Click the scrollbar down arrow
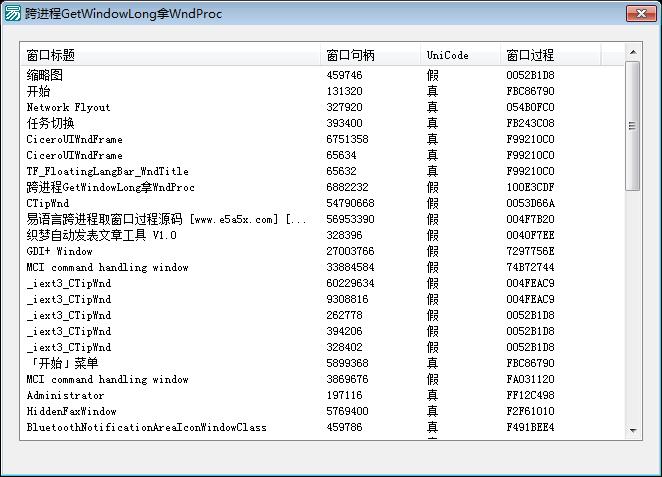The height and width of the screenshot is (477, 662). point(632,430)
